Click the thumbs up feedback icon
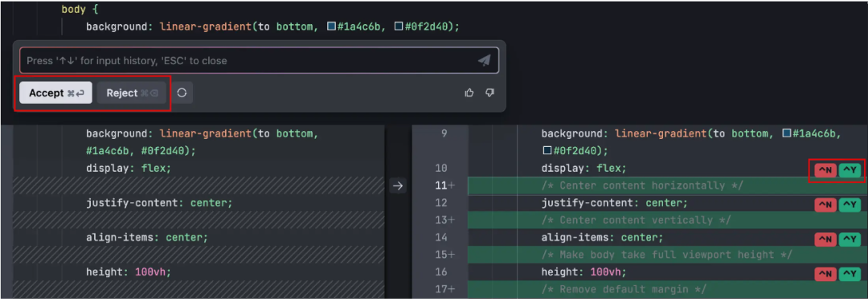Viewport: 868px width, 302px height. 469,93
